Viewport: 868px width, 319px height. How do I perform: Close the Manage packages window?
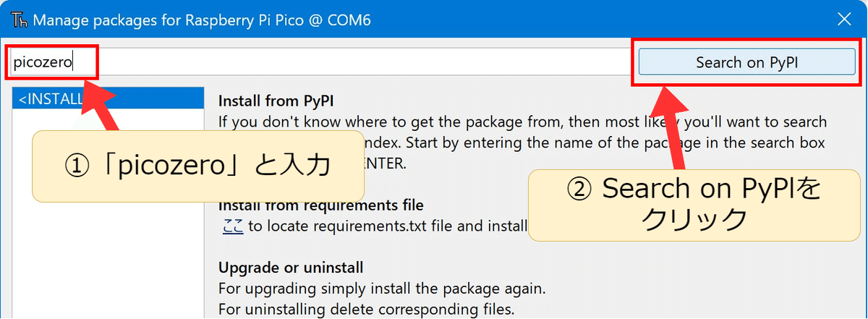coord(843,20)
